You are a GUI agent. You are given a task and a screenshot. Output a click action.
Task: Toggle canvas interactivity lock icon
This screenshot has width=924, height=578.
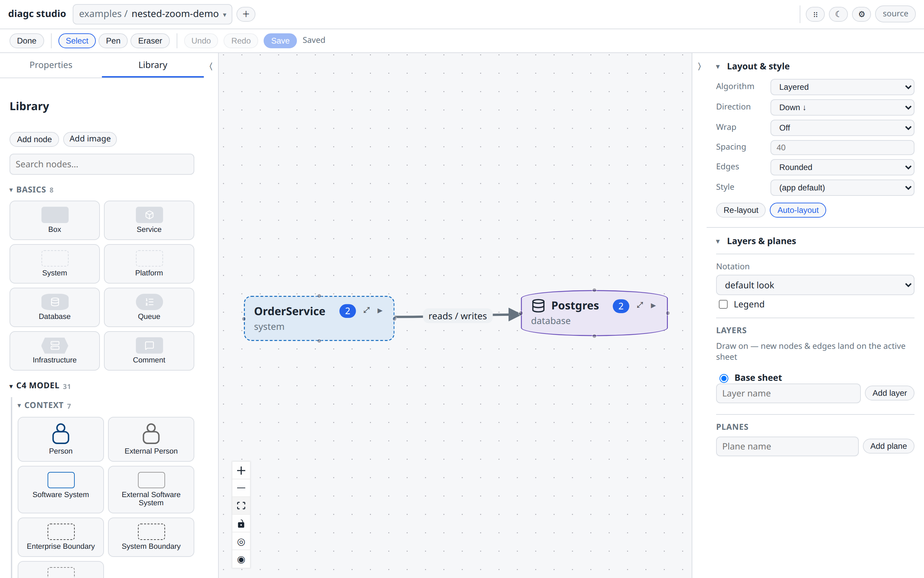coord(241,524)
